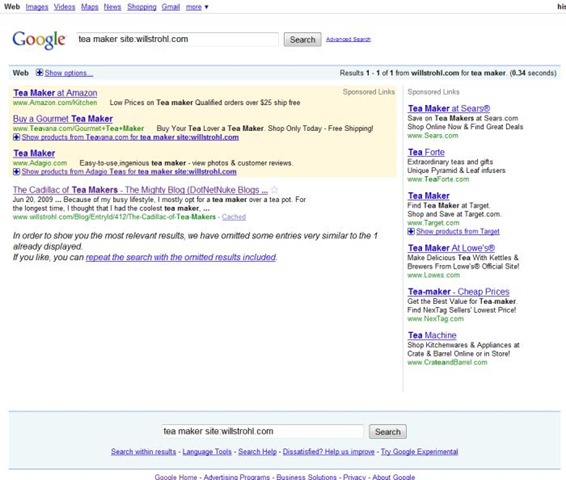Viewport: 566px width, 480px height.
Task: Click www.TeaForte.com URL text
Action: pos(438,179)
